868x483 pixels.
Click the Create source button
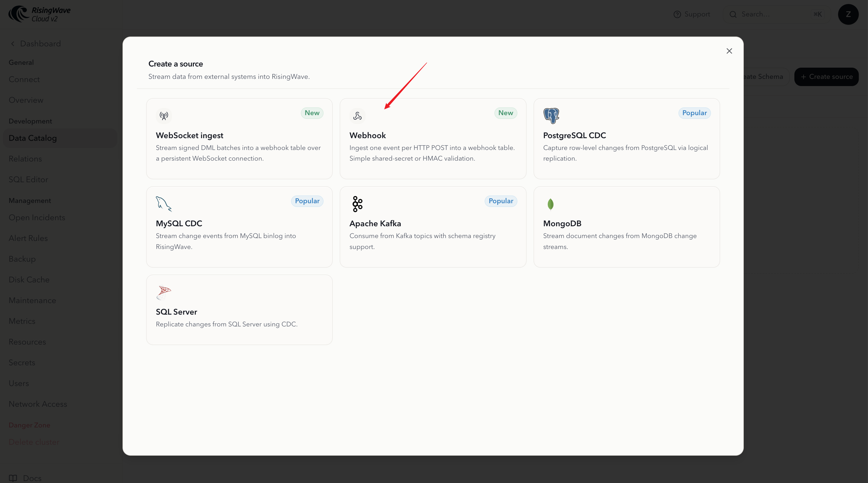pos(826,77)
